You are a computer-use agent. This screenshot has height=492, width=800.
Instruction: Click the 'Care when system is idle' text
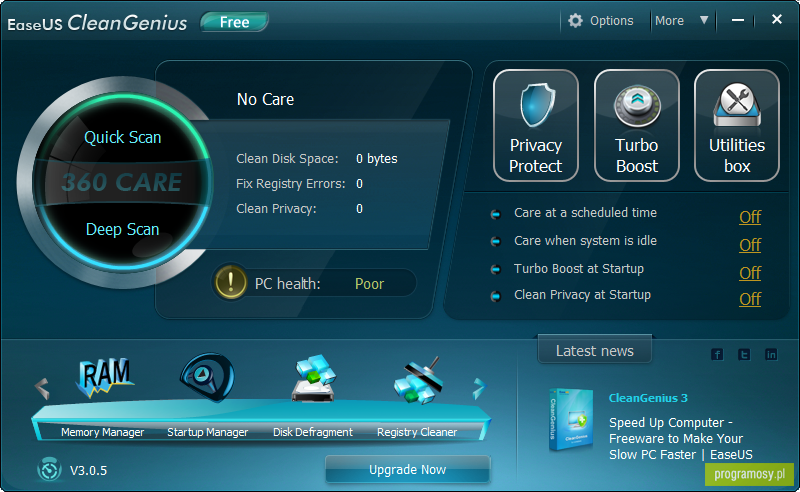[585, 240]
